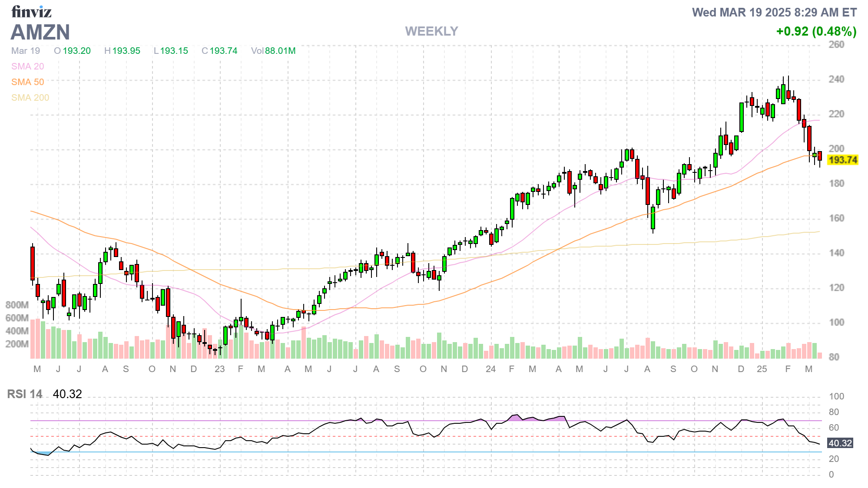Click the Mar 19 date label

(26, 51)
